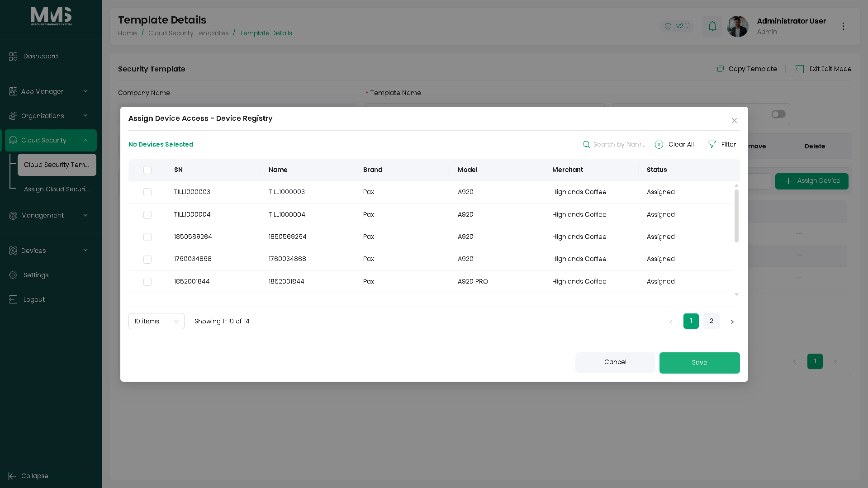Click the v2.1.1 version info badge
Screen dimensions: 868x488
point(677,26)
